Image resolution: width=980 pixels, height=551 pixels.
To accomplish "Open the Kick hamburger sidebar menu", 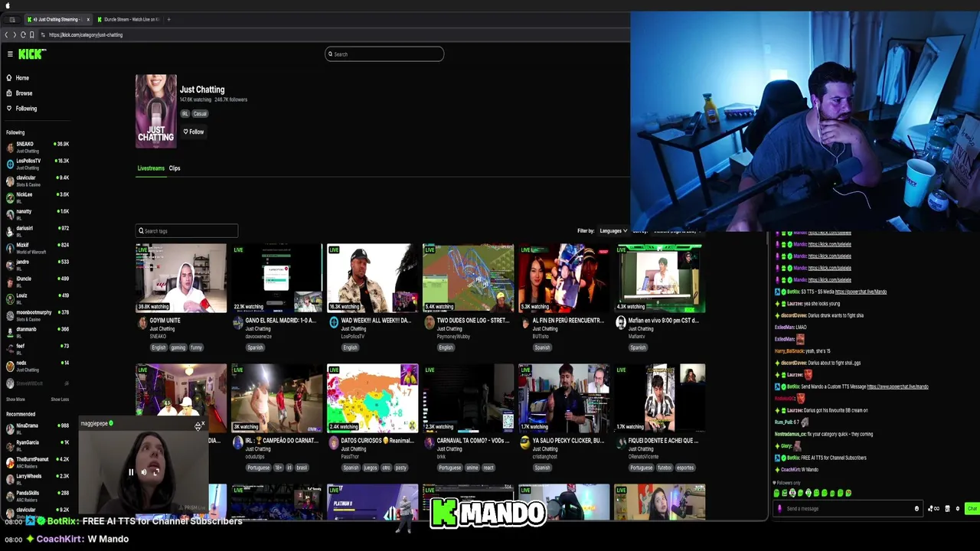I will 10,54.
